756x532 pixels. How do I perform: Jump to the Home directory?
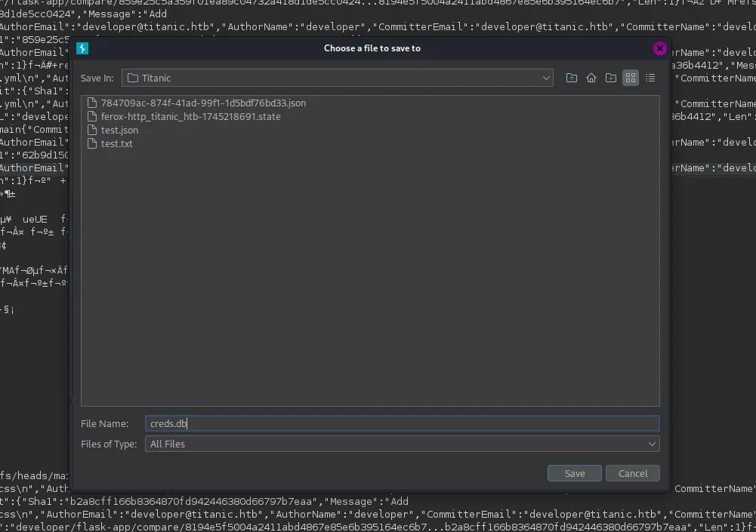(x=591, y=78)
